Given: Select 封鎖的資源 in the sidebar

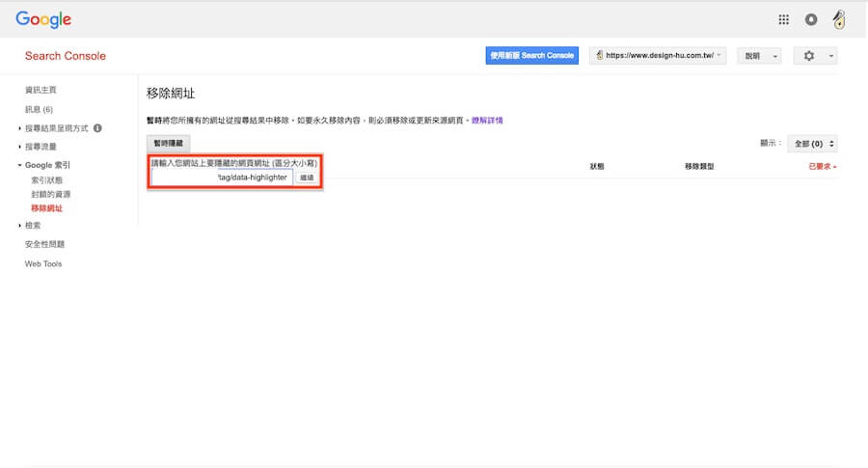Looking at the screenshot, I should tap(50, 194).
